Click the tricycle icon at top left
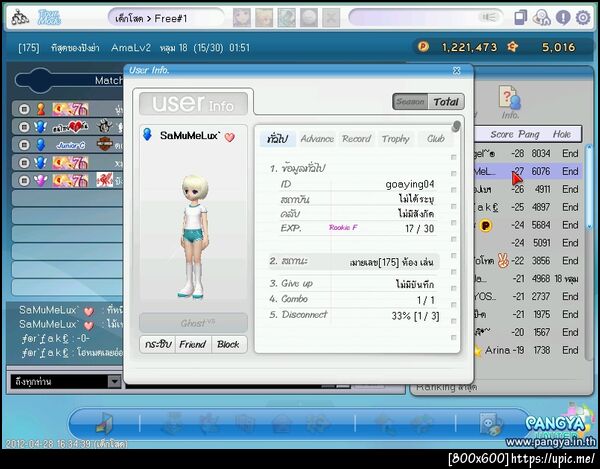Screen dimensions: 600x469 pyautogui.click(x=20, y=18)
